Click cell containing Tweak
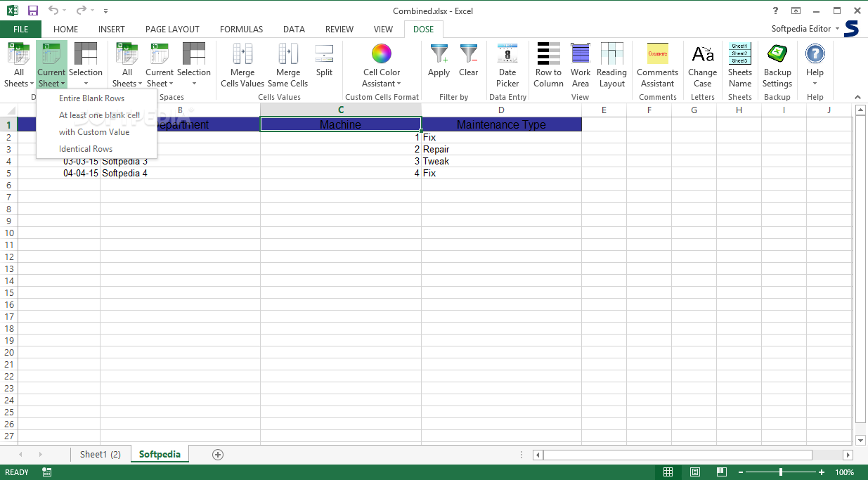Screen dimensions: 868x480 pos(501,161)
